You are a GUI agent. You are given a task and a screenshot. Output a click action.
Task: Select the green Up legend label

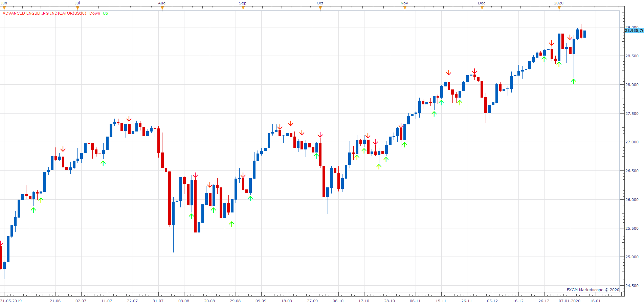105,13
